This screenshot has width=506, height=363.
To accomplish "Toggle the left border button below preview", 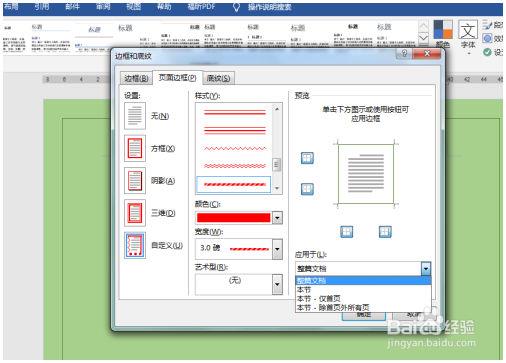I will point(346,232).
